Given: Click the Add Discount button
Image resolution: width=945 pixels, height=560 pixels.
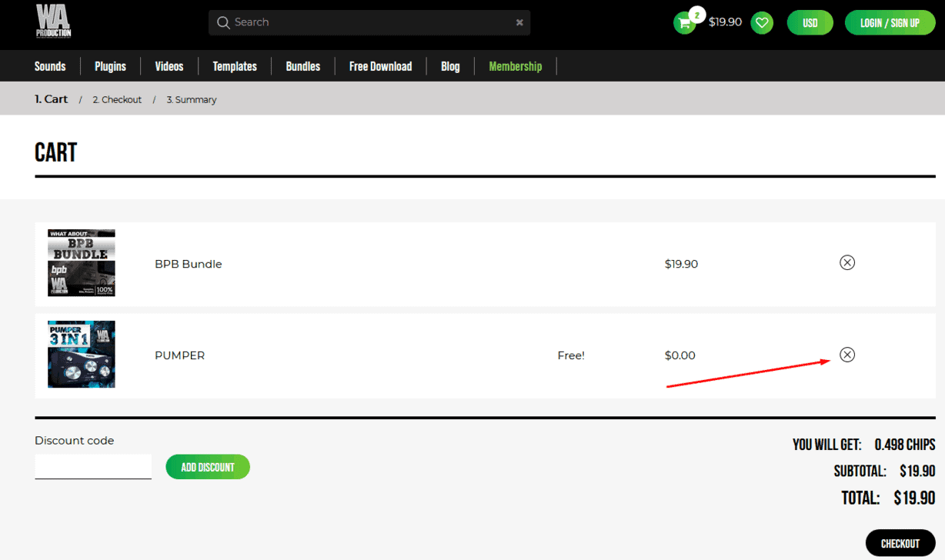Looking at the screenshot, I should click(208, 467).
